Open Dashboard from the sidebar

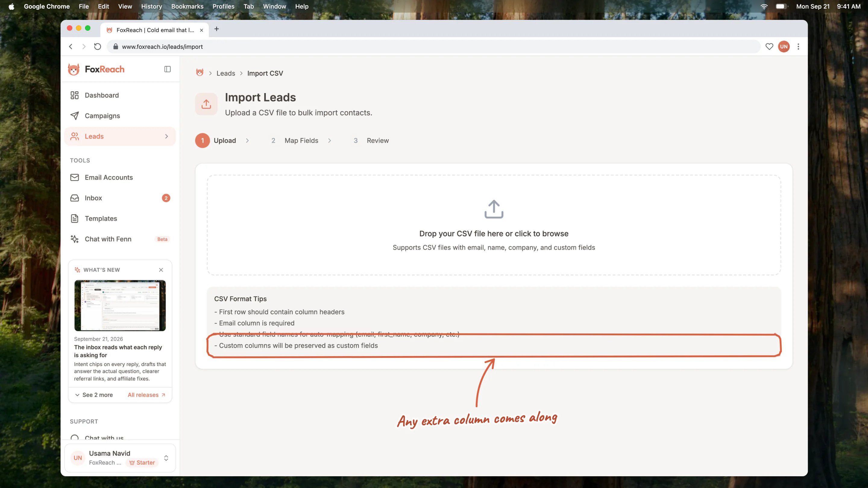pos(120,95)
